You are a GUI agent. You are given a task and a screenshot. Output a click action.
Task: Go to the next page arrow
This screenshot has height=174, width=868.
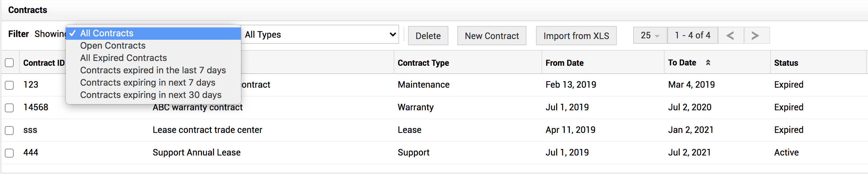[x=756, y=35]
